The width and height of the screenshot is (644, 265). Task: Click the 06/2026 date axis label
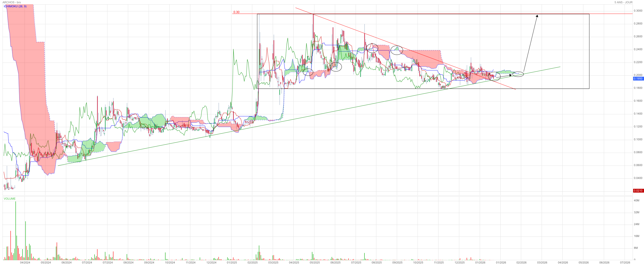point(604,262)
